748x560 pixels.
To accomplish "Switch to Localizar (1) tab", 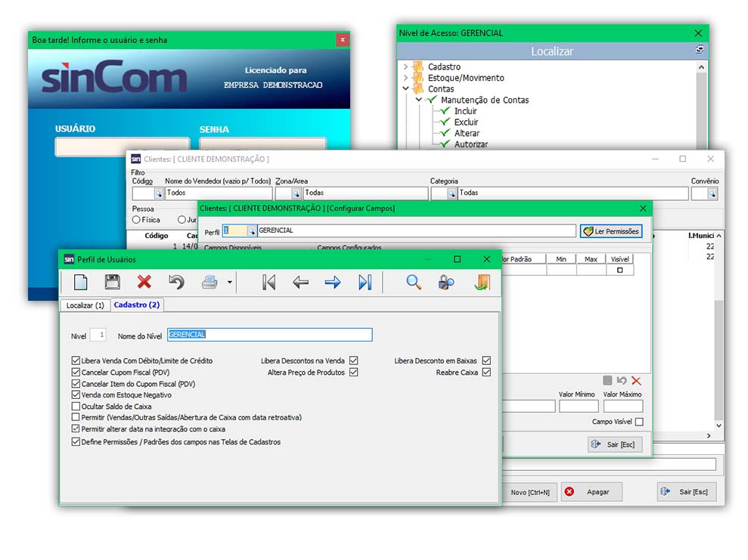I will [x=85, y=305].
